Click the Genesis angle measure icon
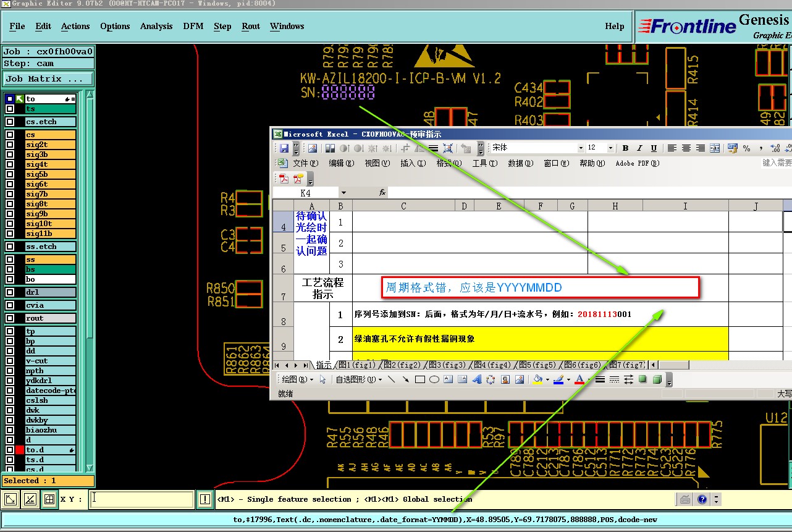 pos(30,499)
